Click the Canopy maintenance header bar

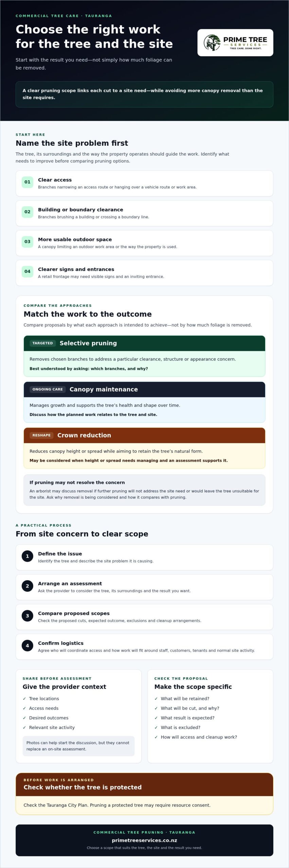144,389
